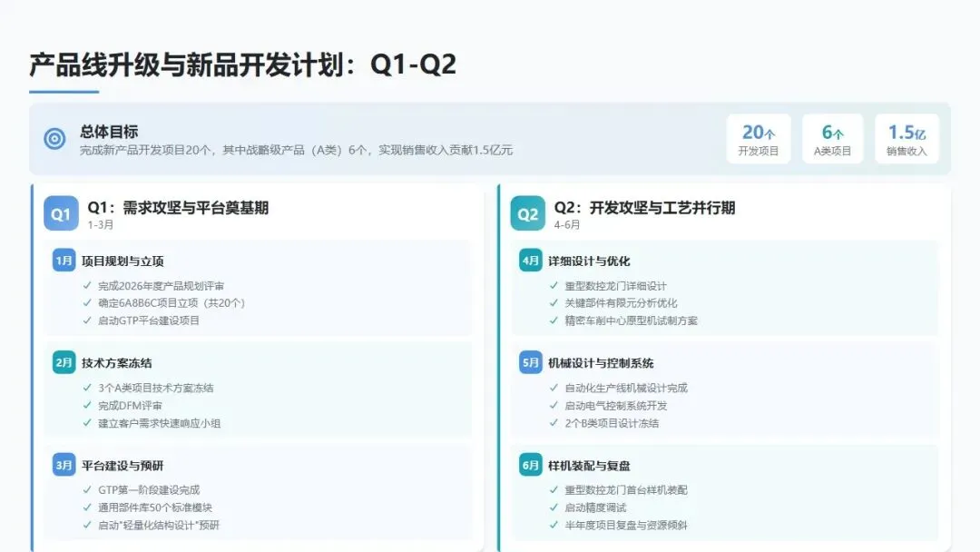
Task: Click the 6个 A类项目 stat card
Action: 832,139
